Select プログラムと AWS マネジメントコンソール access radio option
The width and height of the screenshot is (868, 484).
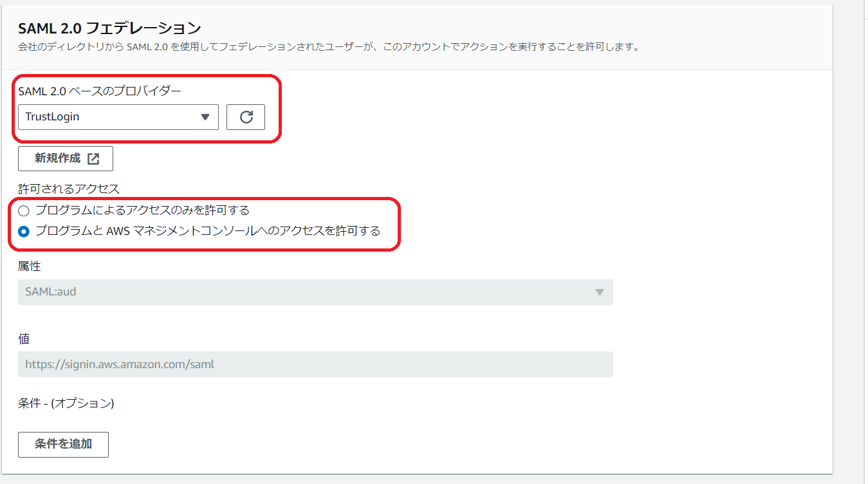click(x=24, y=231)
